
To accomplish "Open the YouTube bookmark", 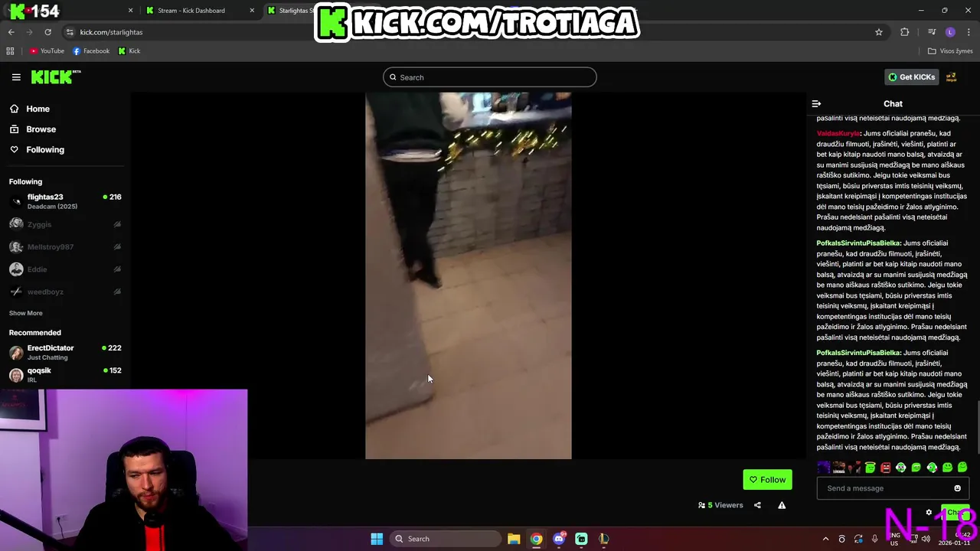I will [x=47, y=51].
